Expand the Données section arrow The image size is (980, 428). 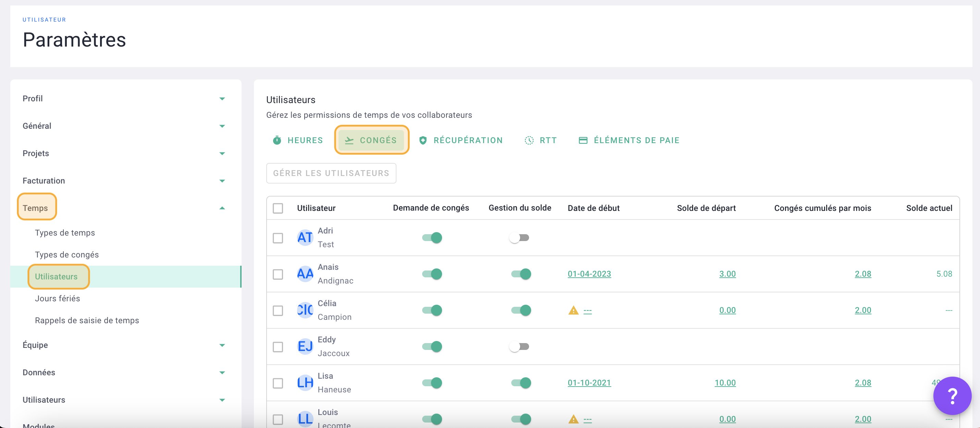click(x=222, y=373)
